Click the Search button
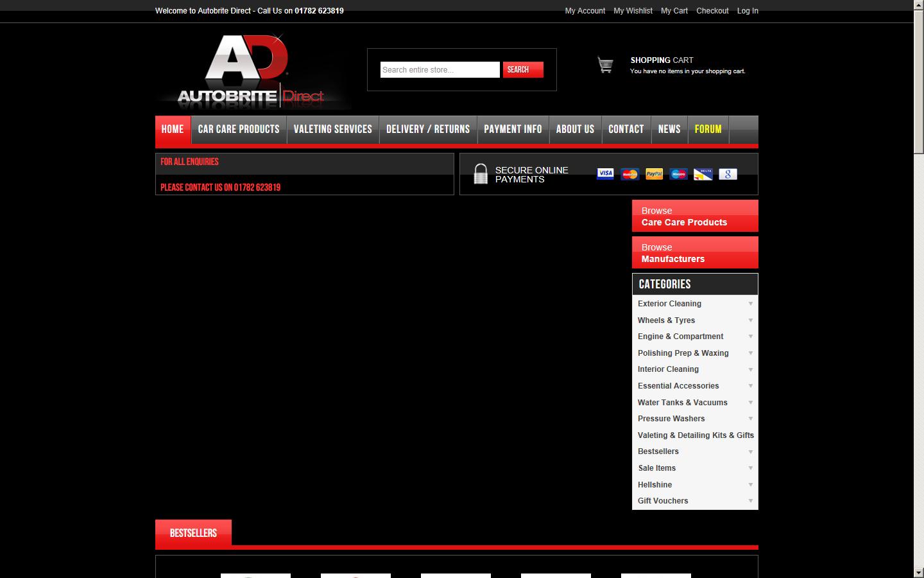 pos(522,69)
